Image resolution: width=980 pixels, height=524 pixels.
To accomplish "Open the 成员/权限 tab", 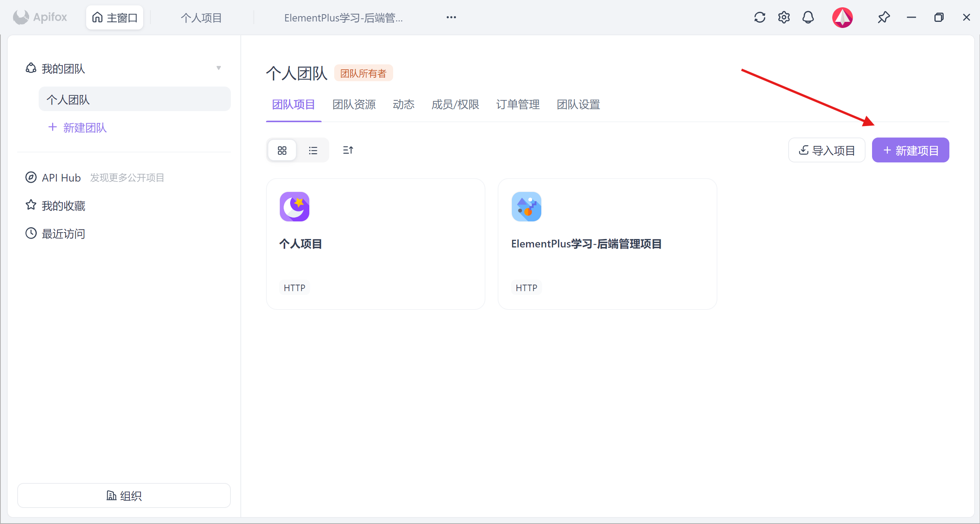I will click(x=455, y=105).
